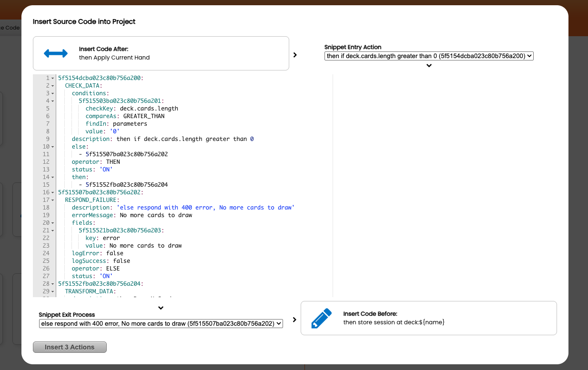Click the blue pencil Insert Code Before icon
588x370 pixels.
[x=321, y=318]
